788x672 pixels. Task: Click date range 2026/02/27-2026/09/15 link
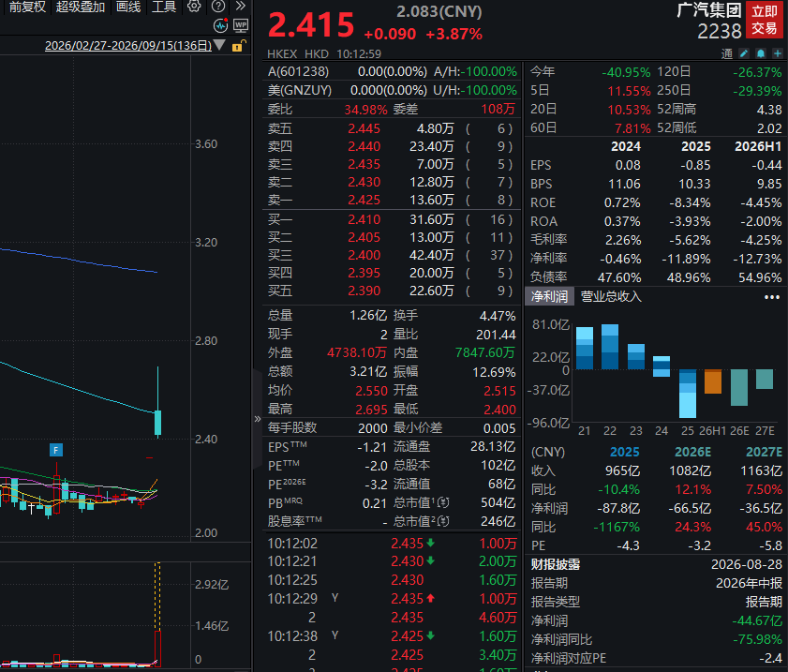[x=128, y=46]
